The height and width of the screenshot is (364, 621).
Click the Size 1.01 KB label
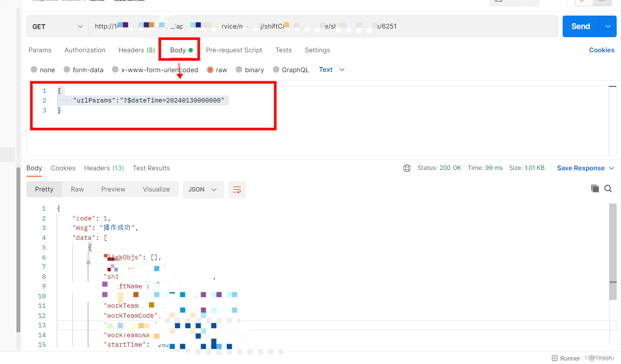coord(527,168)
